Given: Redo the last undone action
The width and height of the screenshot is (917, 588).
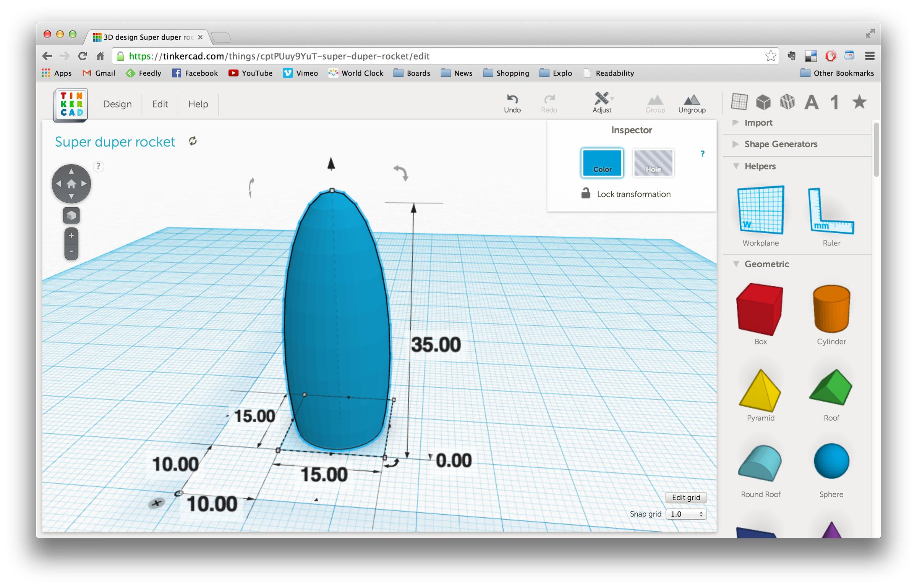Looking at the screenshot, I should tap(549, 103).
